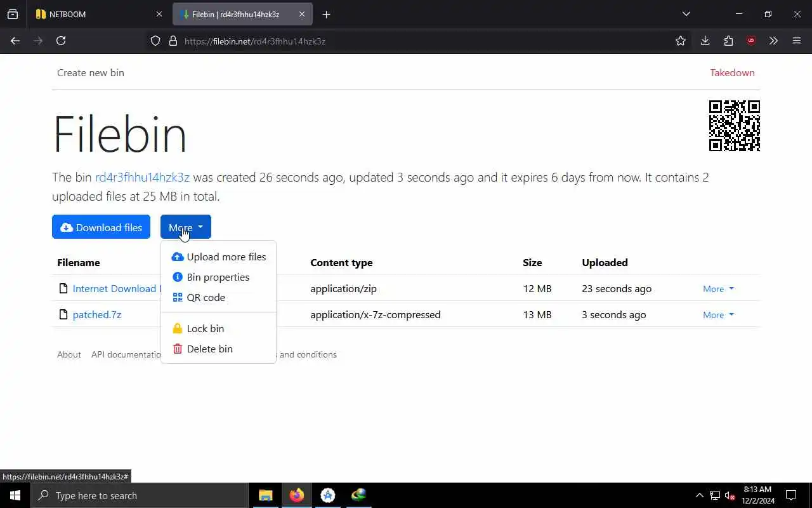The width and height of the screenshot is (812, 508).
Task: Open Internet Download file link
Action: 117,288
